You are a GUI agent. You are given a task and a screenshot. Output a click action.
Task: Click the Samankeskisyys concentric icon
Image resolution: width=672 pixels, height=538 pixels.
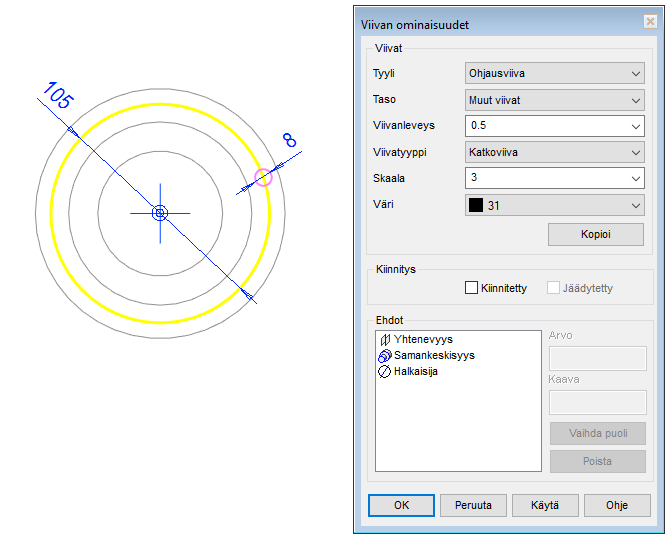(385, 355)
